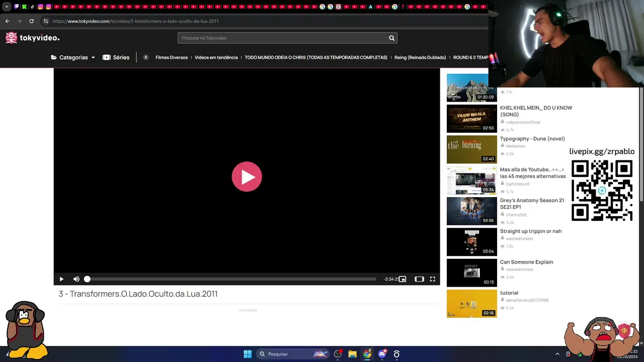Open Videos em tendência
This screenshot has height=362, width=644.
click(216, 57)
